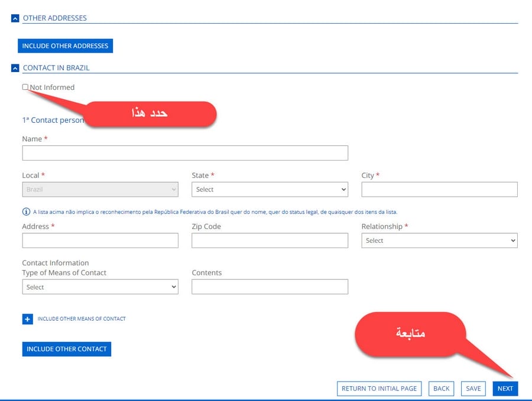The image size is (532, 401).
Task: Click Include Other Means of Contact link
Action: pyautogui.click(x=82, y=319)
